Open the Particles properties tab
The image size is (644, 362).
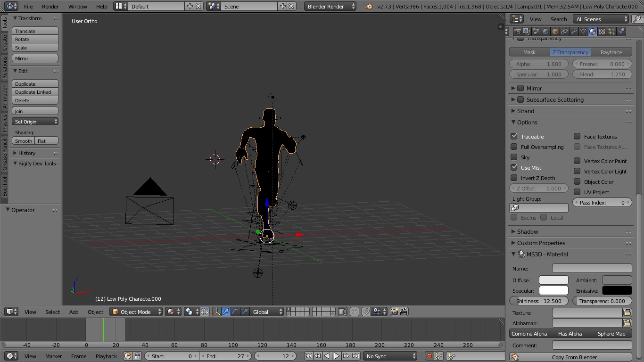[611, 32]
